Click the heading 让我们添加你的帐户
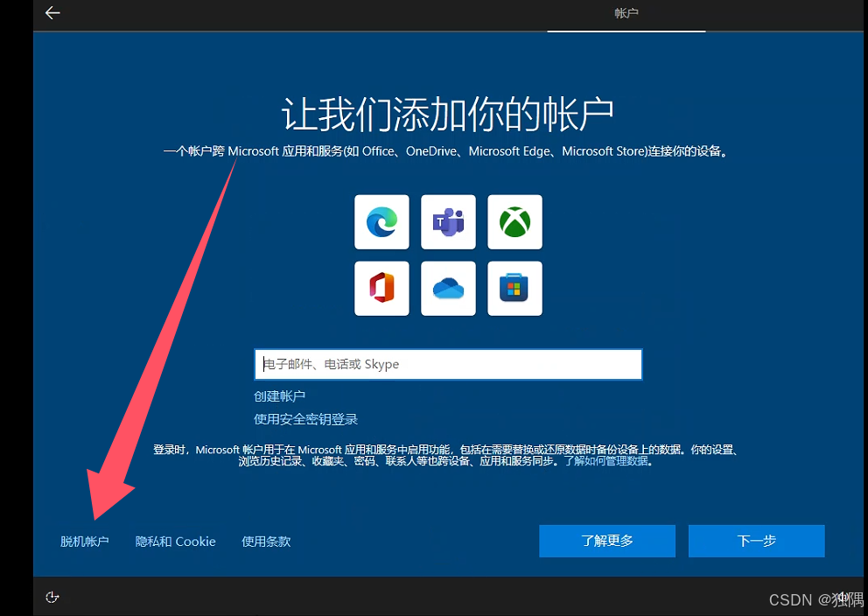This screenshot has height=616, width=868. [448, 114]
